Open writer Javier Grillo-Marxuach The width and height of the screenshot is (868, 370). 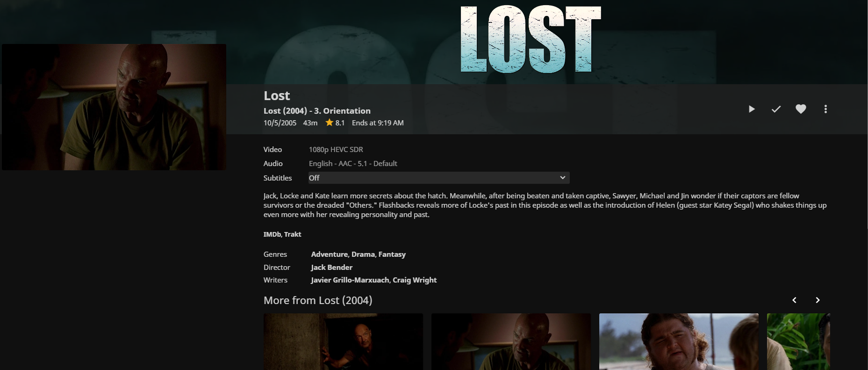point(350,280)
